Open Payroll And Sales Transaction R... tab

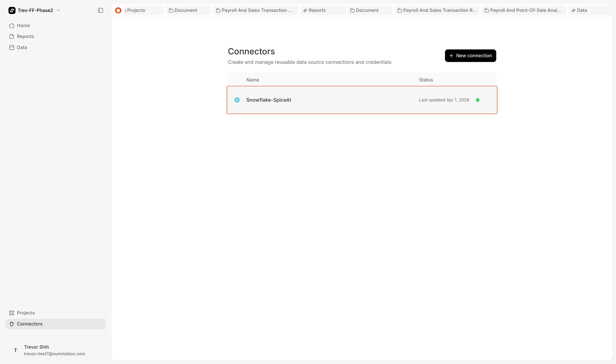click(x=437, y=10)
